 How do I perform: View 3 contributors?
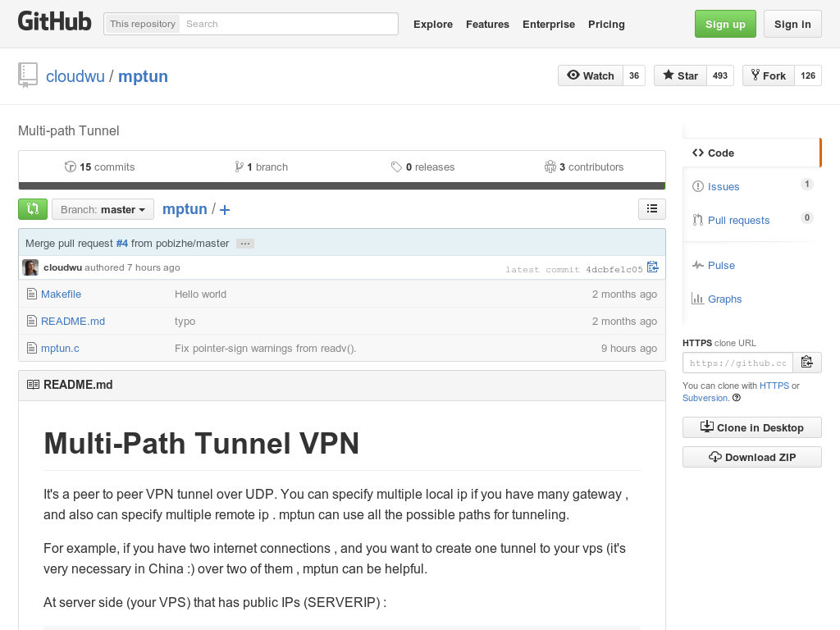click(584, 167)
